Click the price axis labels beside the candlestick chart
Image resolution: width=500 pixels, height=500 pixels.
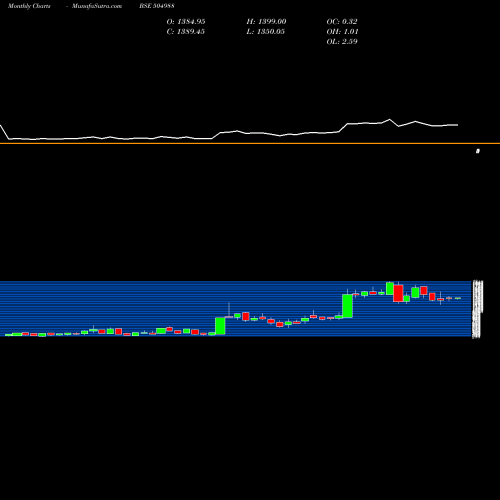coord(477,309)
